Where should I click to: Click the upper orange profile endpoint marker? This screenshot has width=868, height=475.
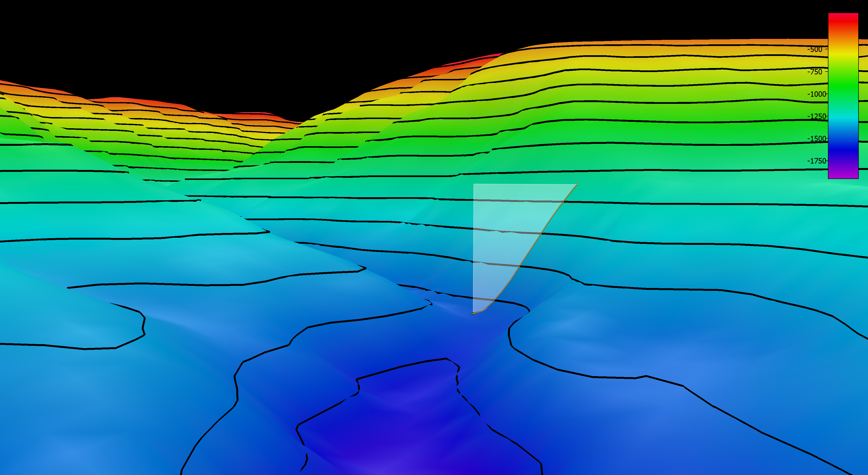pos(577,185)
